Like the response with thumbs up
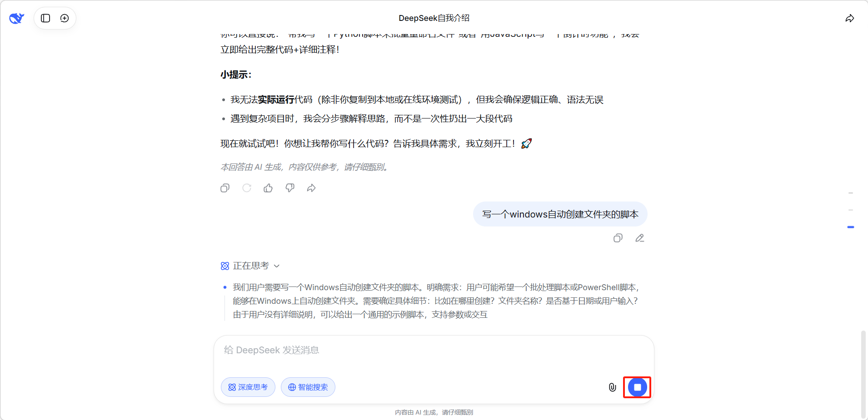This screenshot has width=868, height=420. click(x=268, y=188)
